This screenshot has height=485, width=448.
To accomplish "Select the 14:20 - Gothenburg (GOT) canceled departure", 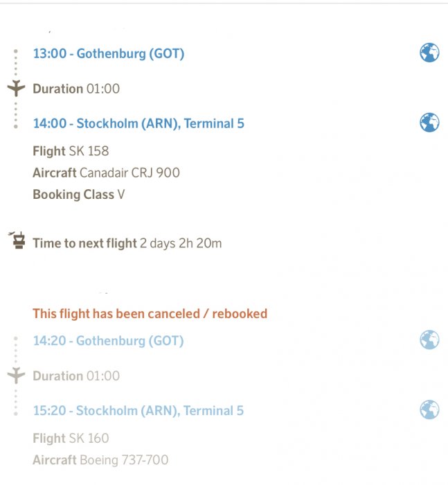I will tap(109, 341).
